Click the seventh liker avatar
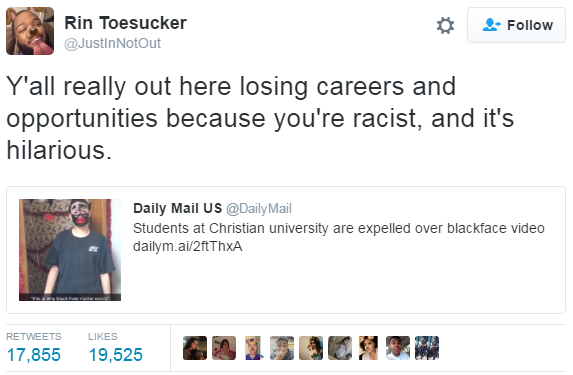The width and height of the screenshot is (573, 375). coord(369,348)
